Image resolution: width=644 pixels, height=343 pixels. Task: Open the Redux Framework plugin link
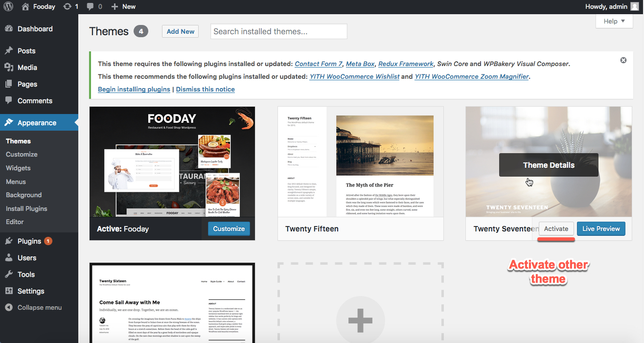[406, 64]
